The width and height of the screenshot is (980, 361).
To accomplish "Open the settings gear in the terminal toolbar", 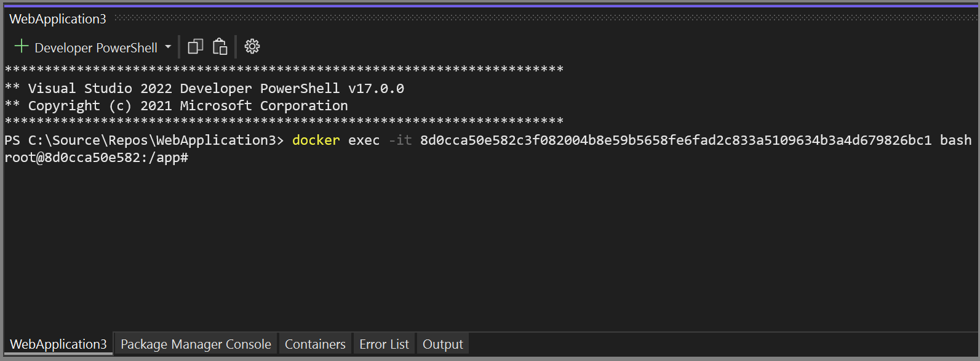I will click(x=252, y=46).
